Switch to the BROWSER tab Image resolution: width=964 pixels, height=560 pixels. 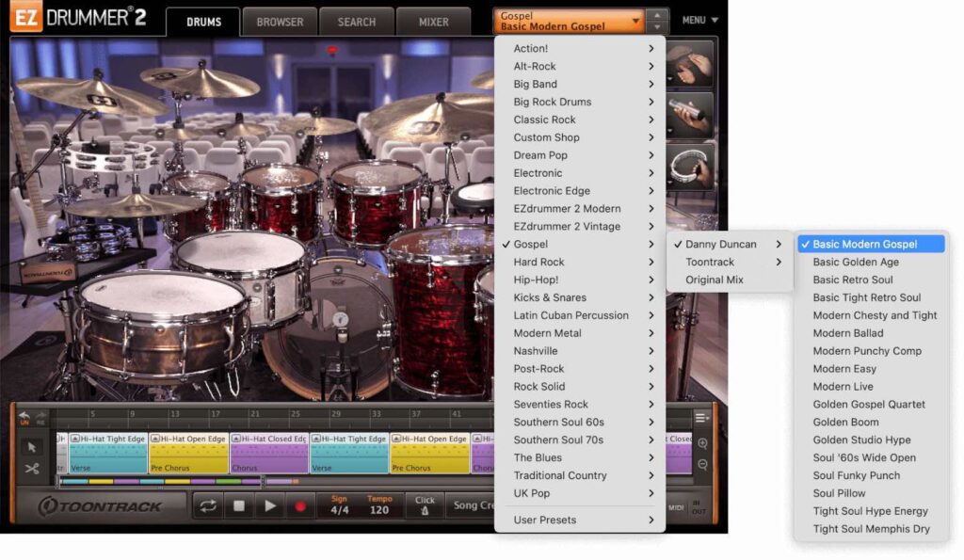[x=280, y=23]
